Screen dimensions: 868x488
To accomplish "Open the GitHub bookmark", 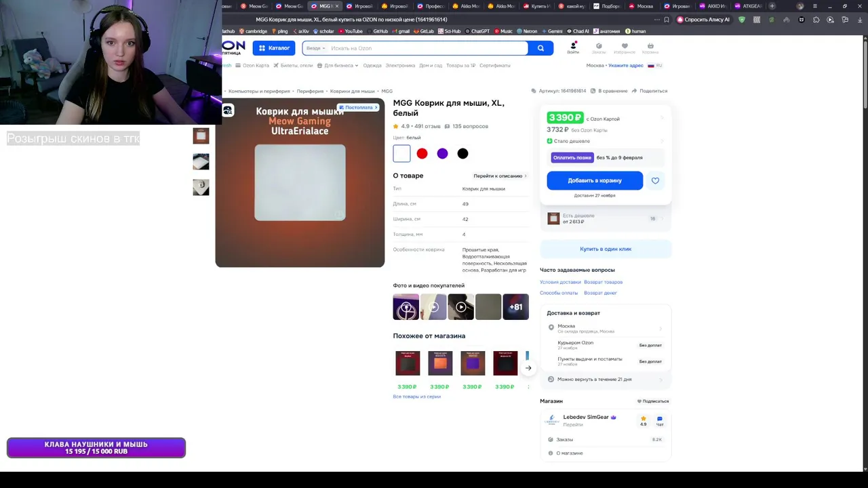I will tap(378, 31).
